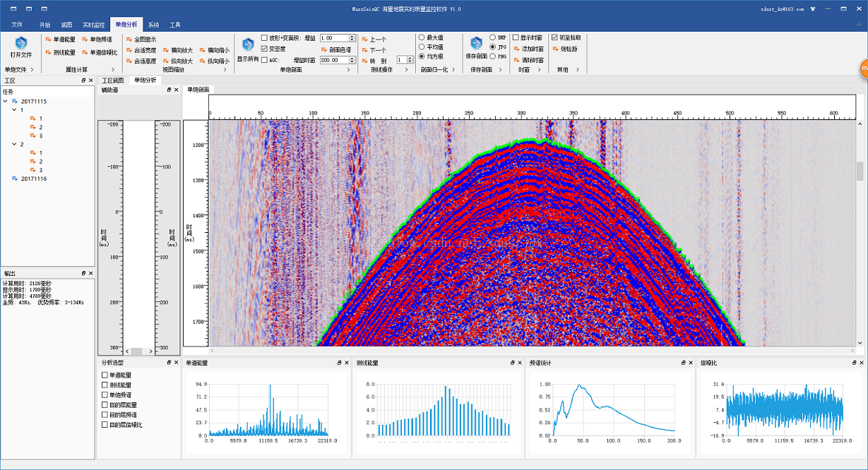Expand the 测线操作 group launcher arrow
Screen dimensions: 868x470
click(407, 69)
